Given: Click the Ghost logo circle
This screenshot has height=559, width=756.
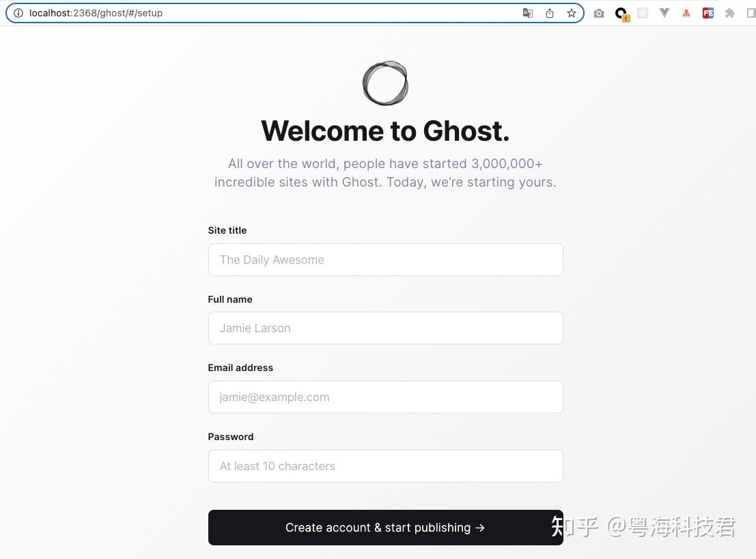Looking at the screenshot, I should (385, 83).
